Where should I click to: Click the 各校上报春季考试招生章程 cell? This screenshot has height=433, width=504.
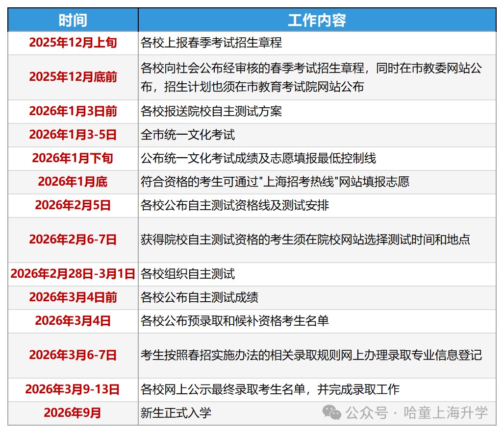[x=211, y=43]
